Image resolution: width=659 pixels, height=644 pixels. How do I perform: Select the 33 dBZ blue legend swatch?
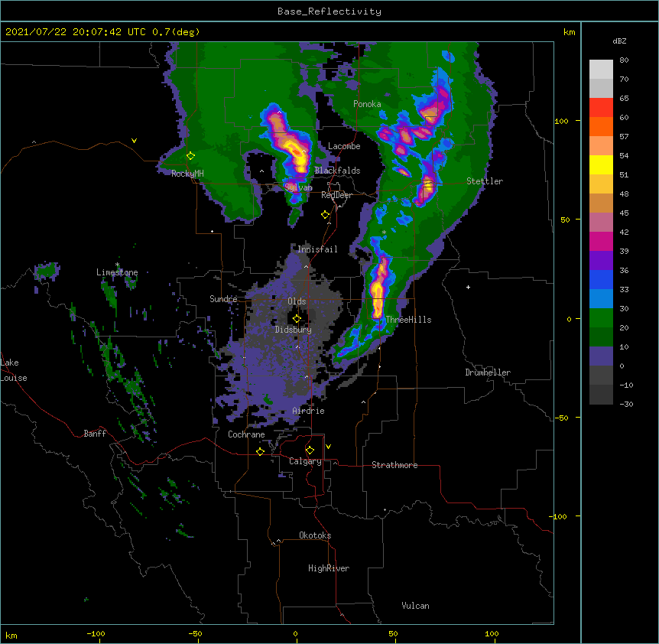coord(601,279)
